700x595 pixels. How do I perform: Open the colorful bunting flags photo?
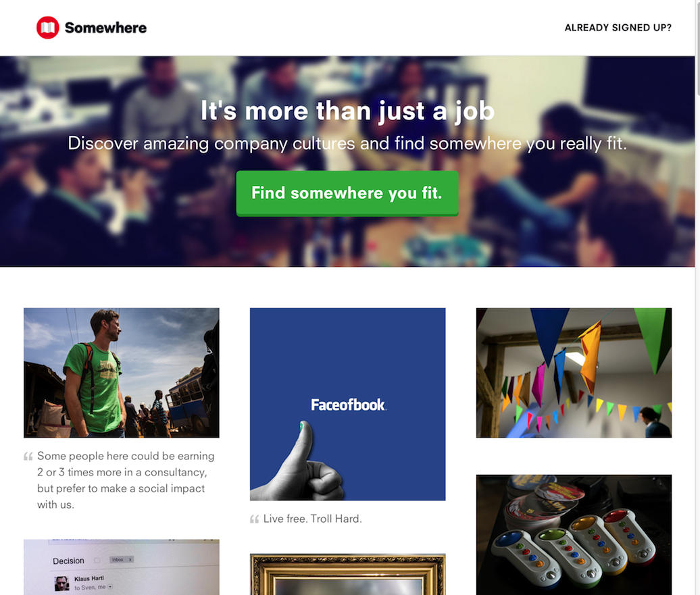pyautogui.click(x=574, y=373)
